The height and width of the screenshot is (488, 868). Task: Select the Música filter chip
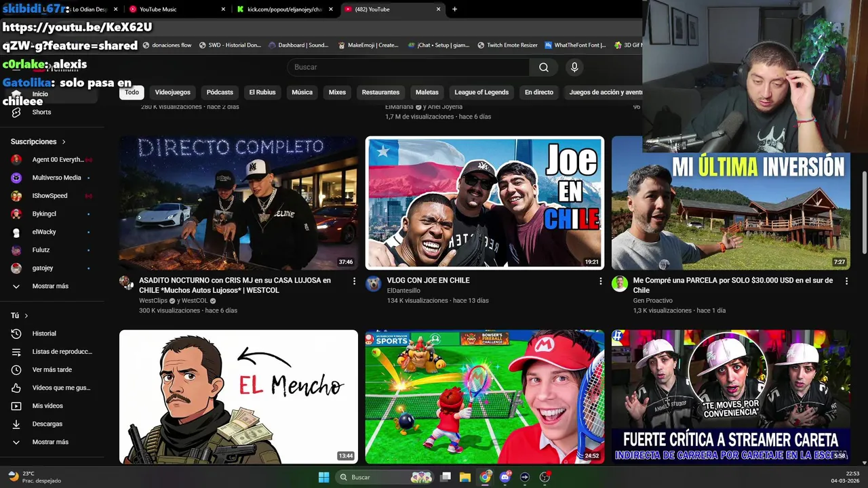[x=302, y=92]
